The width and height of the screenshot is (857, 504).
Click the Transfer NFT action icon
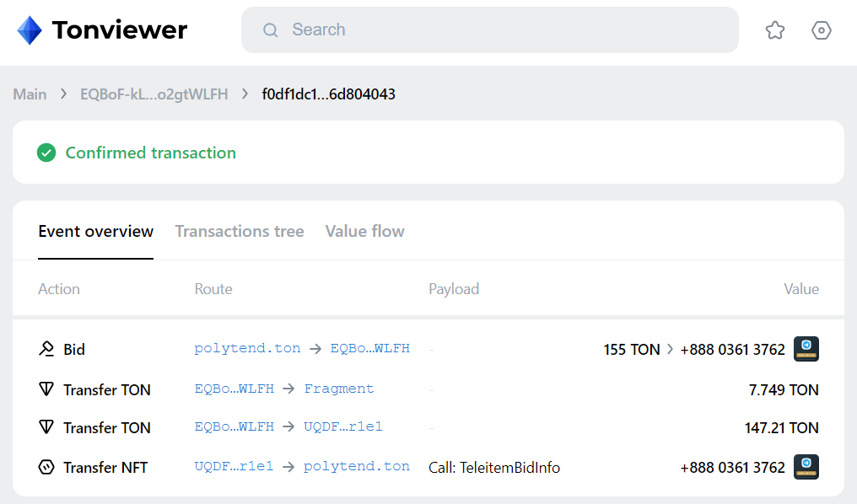pos(46,468)
